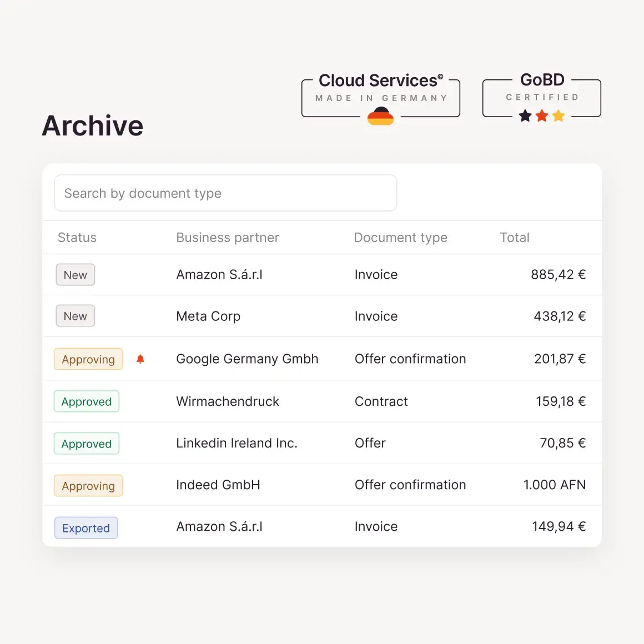The height and width of the screenshot is (644, 644).
Task: Sort by Document type column header
Action: 400,238
